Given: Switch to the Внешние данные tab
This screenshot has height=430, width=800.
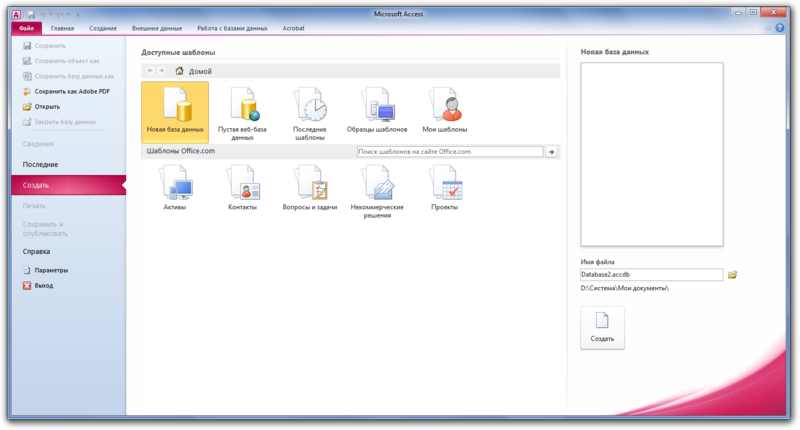Looking at the screenshot, I should [157, 29].
